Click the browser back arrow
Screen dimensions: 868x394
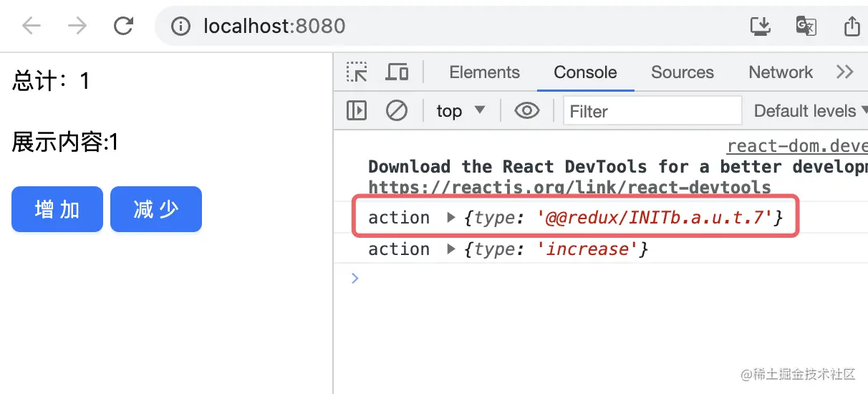click(32, 27)
